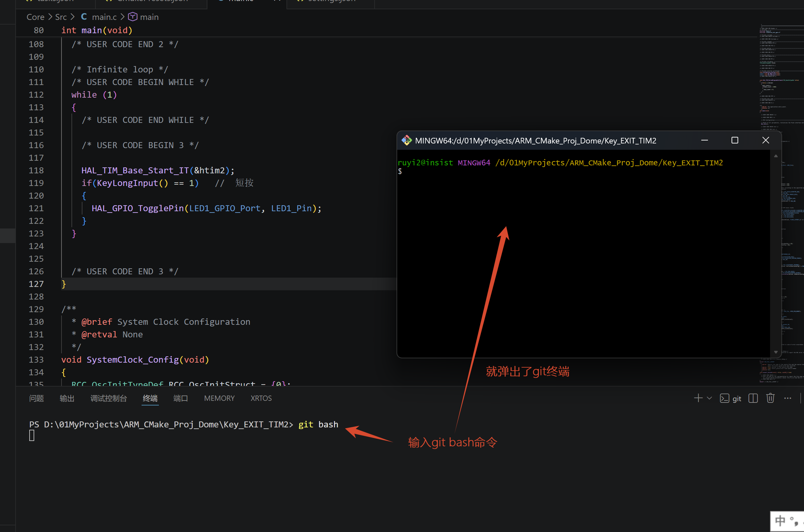This screenshot has width=804, height=532.
Task: Click the Git Bash scrollbar up arrow
Action: [x=776, y=156]
